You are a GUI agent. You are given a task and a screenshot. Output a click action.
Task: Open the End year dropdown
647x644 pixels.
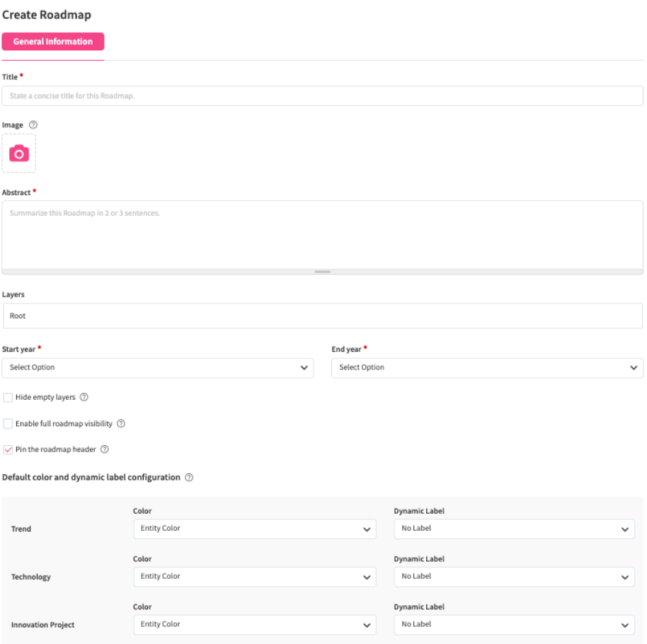(x=487, y=368)
